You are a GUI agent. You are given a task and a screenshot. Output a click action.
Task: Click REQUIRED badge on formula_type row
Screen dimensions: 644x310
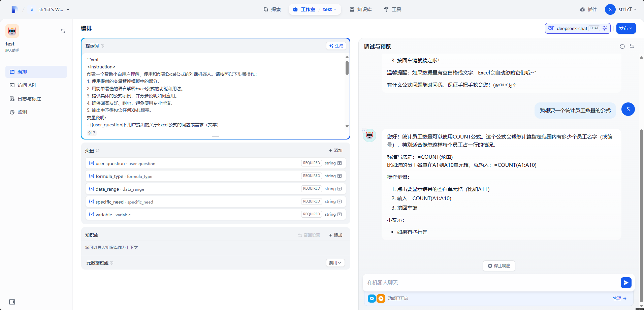pyautogui.click(x=312, y=176)
